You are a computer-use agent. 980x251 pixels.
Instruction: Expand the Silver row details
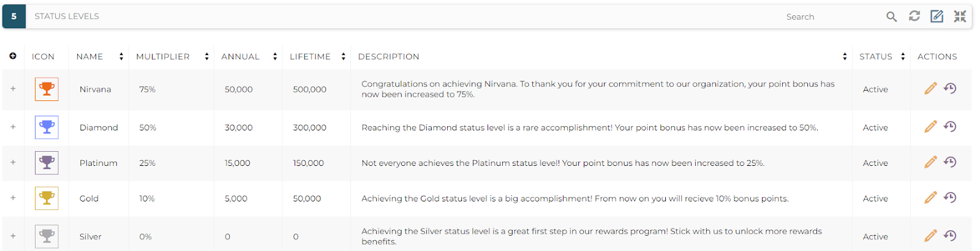click(x=13, y=236)
